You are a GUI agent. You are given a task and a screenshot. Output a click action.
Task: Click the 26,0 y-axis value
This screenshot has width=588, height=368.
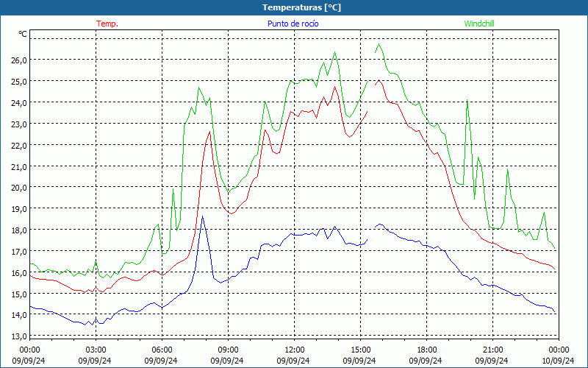point(18,60)
